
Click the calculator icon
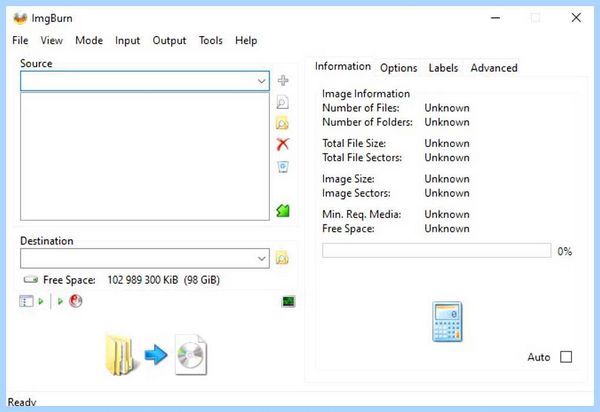click(447, 321)
